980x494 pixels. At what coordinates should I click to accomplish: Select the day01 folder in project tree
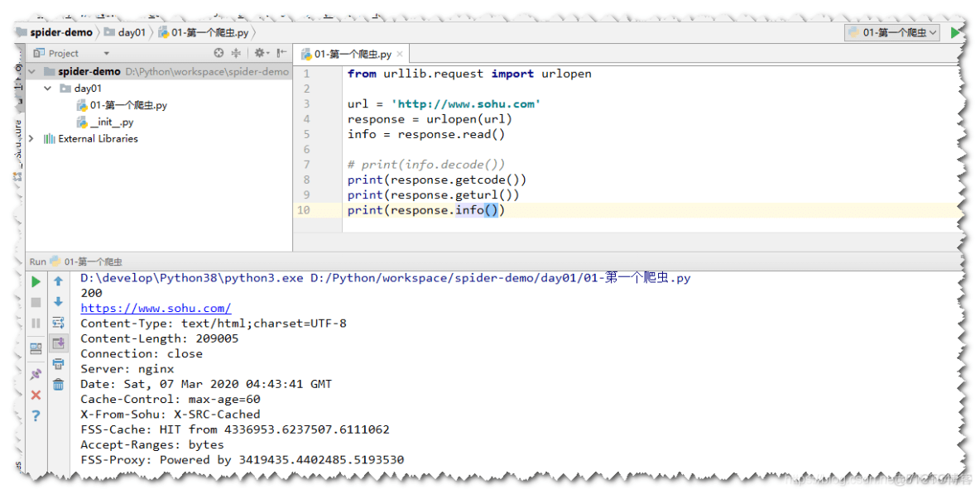tap(88, 88)
